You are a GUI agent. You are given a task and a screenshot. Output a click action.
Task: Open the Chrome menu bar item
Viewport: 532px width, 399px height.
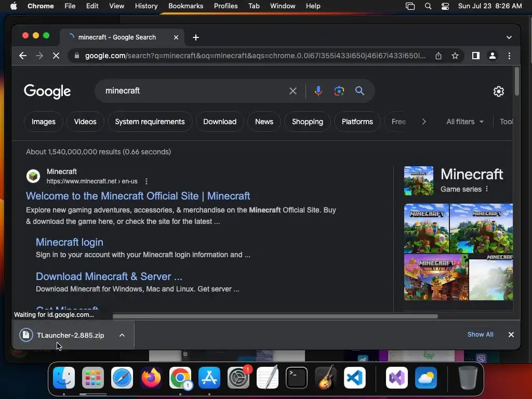41,6
